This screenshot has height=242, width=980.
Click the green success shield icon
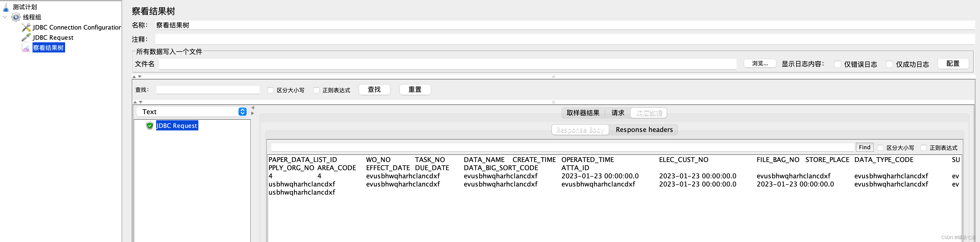click(150, 125)
